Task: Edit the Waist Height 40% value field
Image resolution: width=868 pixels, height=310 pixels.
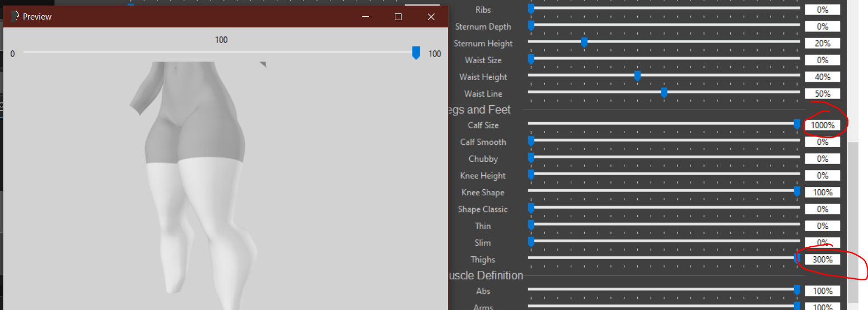Action: tap(823, 77)
